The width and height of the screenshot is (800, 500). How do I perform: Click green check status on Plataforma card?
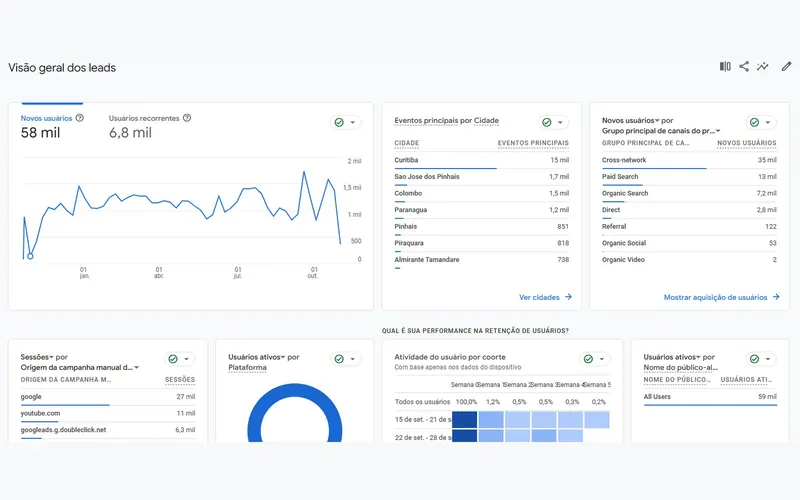tap(339, 359)
